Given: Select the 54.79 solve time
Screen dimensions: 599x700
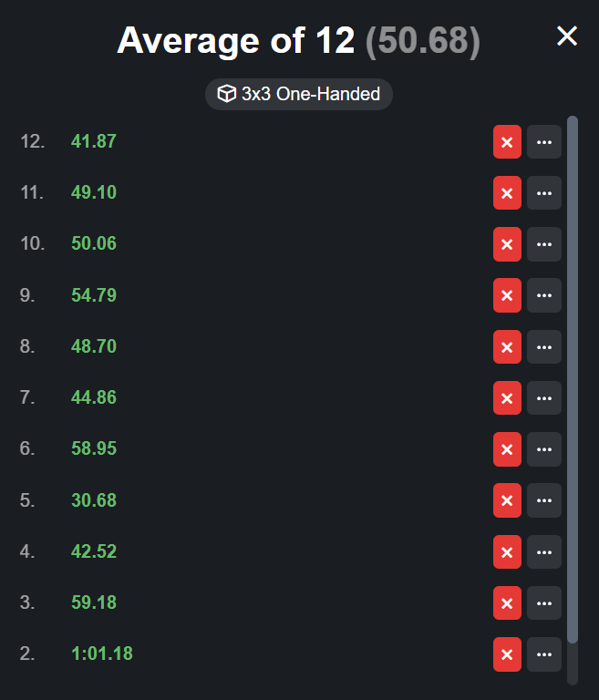Looking at the screenshot, I should click(94, 295).
